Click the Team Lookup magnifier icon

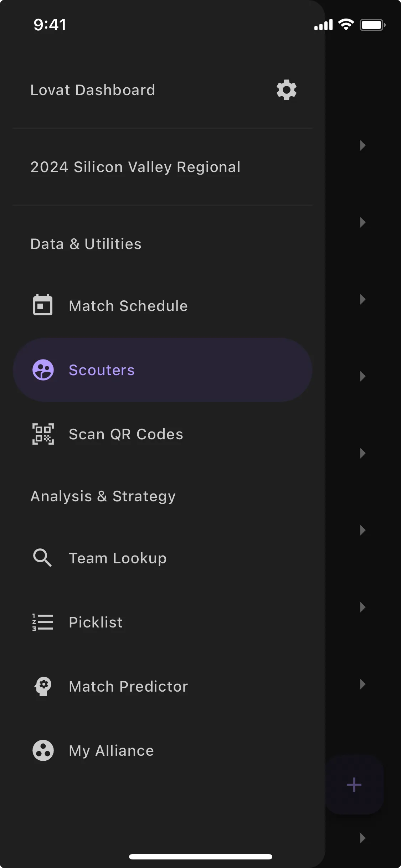point(42,558)
